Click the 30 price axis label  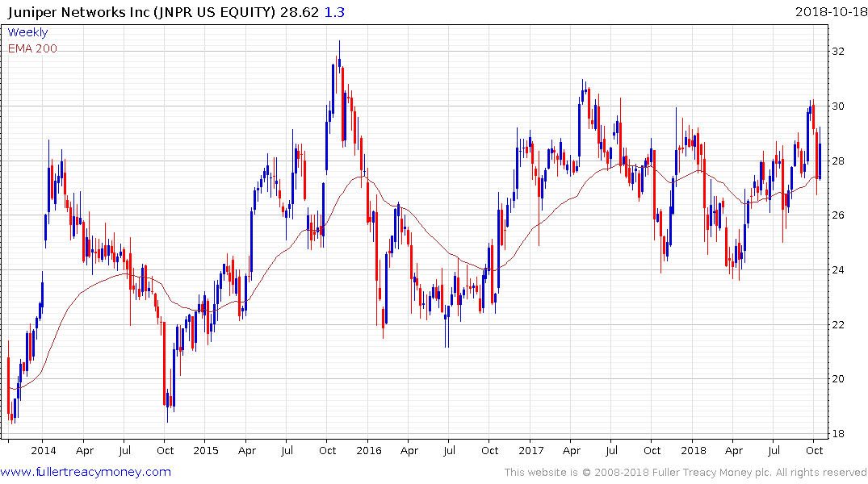coord(838,106)
